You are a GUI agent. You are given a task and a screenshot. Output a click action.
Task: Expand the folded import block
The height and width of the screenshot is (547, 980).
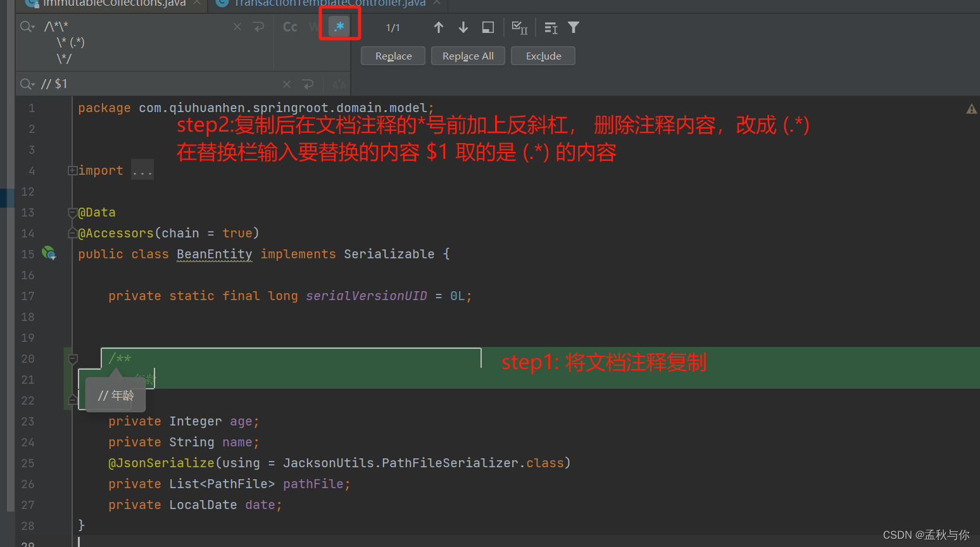point(72,170)
